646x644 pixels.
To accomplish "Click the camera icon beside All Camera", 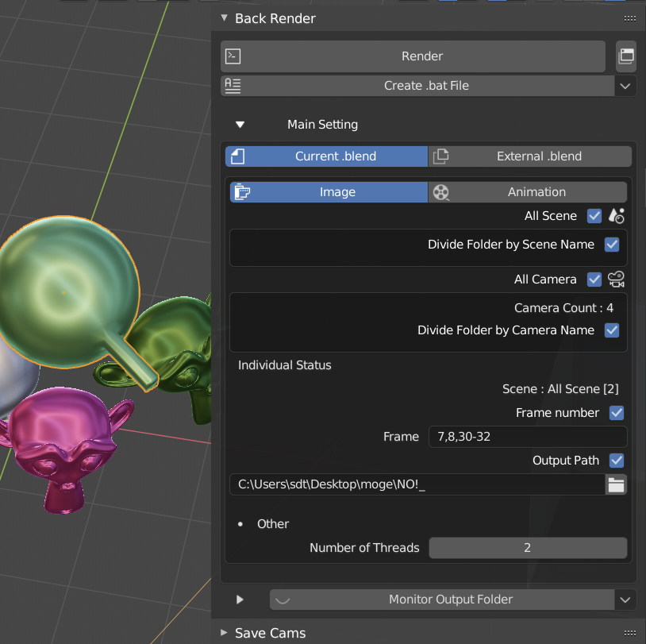I will (617, 280).
